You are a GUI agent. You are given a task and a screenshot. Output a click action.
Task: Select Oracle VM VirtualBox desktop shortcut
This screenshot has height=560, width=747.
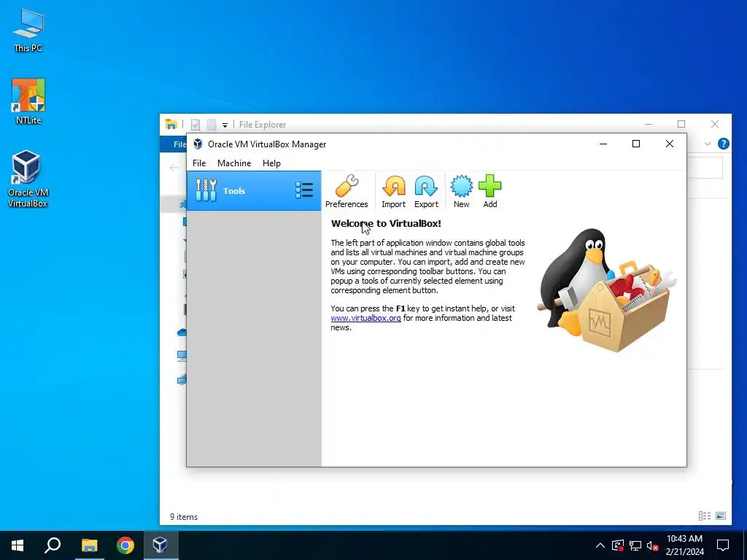[28, 179]
